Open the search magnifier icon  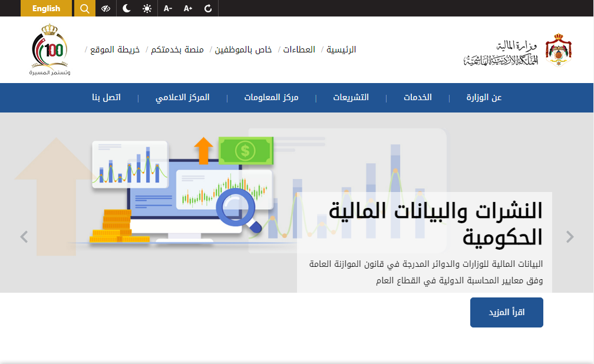click(84, 8)
